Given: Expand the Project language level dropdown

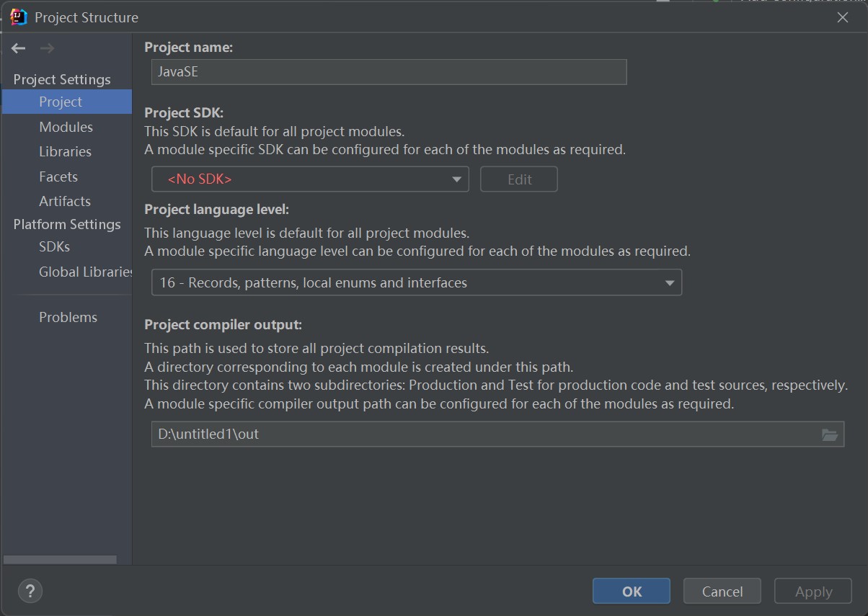Looking at the screenshot, I should pyautogui.click(x=416, y=282).
